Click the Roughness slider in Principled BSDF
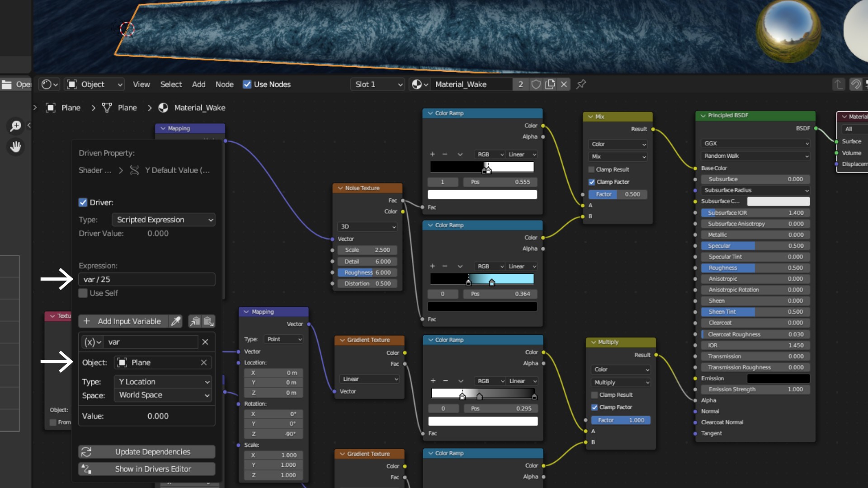This screenshot has height=488, width=868. [755, 268]
